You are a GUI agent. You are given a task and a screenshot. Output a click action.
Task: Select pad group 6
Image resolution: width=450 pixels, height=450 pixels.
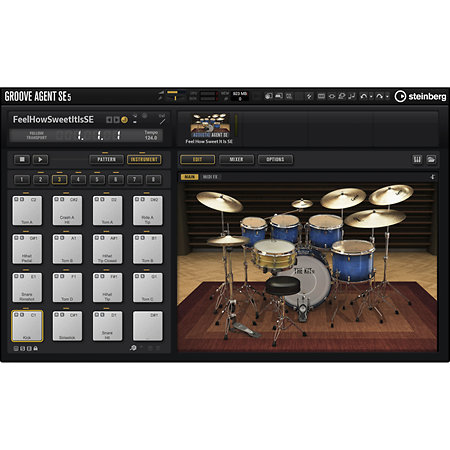point(116,180)
